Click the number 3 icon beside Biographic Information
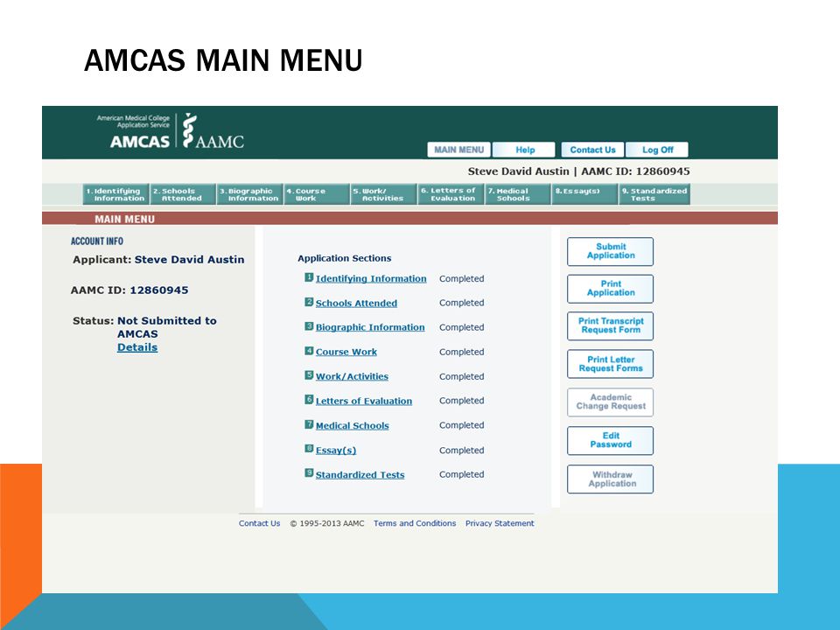The height and width of the screenshot is (630, 840). click(309, 326)
